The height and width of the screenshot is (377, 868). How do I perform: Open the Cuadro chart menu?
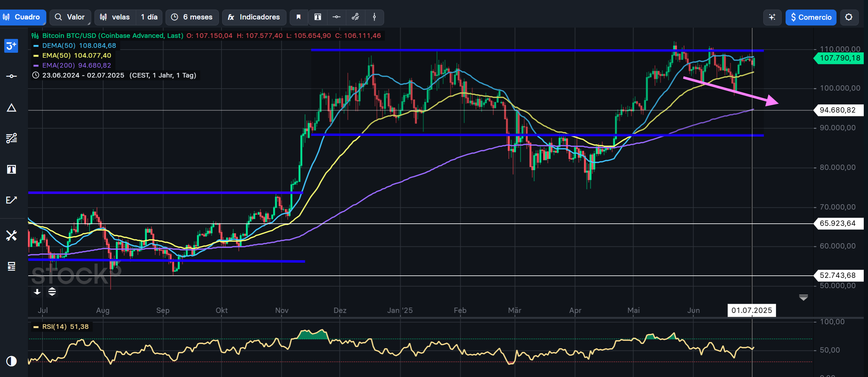[23, 17]
